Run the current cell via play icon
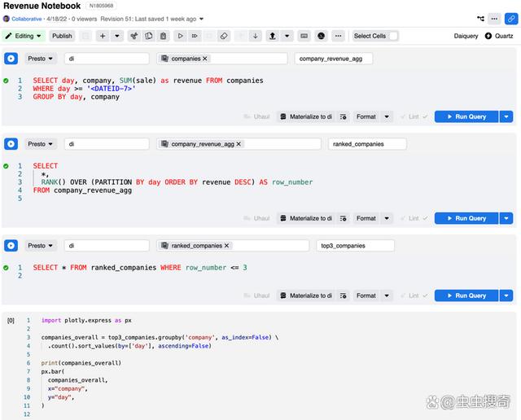The width and height of the screenshot is (521, 420). click(x=180, y=36)
